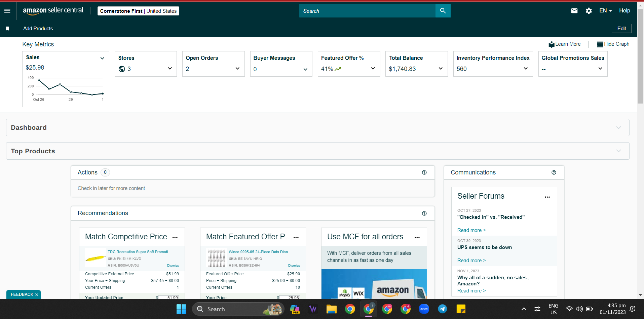This screenshot has width=644, height=319.
Task: Dismiss the Winco recommendation
Action: click(294, 266)
